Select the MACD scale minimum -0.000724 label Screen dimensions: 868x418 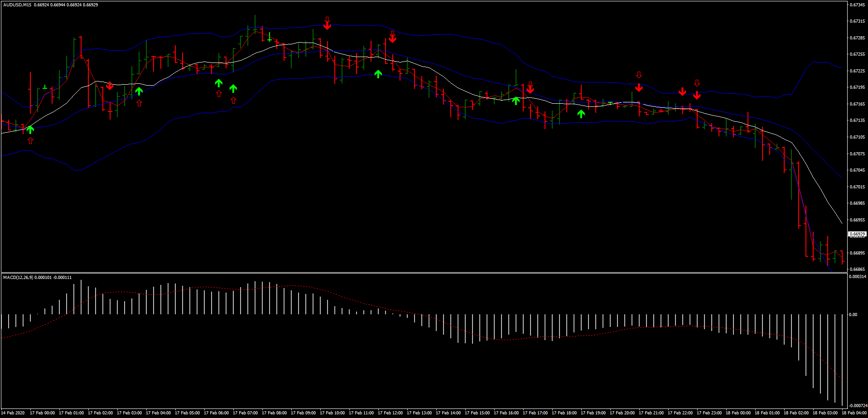[x=858, y=405]
